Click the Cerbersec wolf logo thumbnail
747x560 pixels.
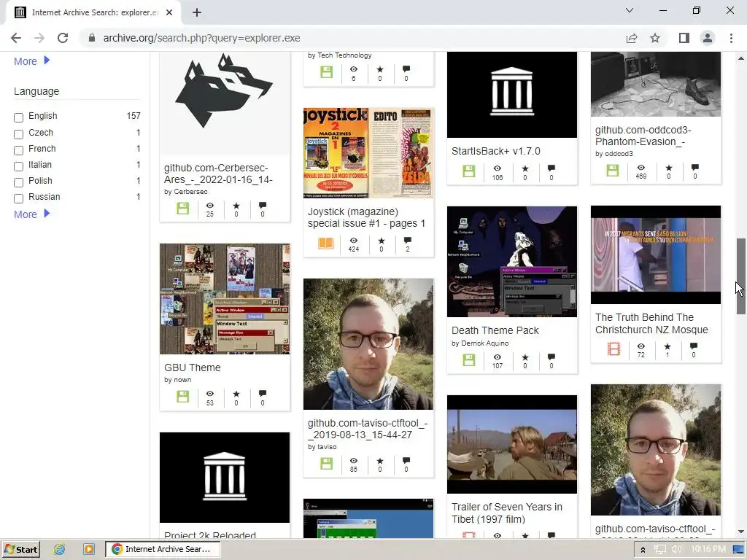(225, 103)
